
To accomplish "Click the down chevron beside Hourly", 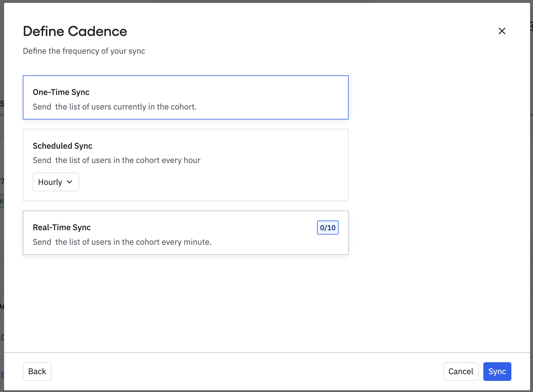I will (70, 182).
